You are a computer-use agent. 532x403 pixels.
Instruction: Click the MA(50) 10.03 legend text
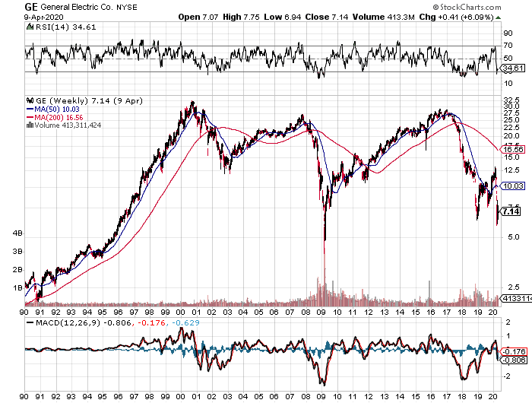pos(57,109)
